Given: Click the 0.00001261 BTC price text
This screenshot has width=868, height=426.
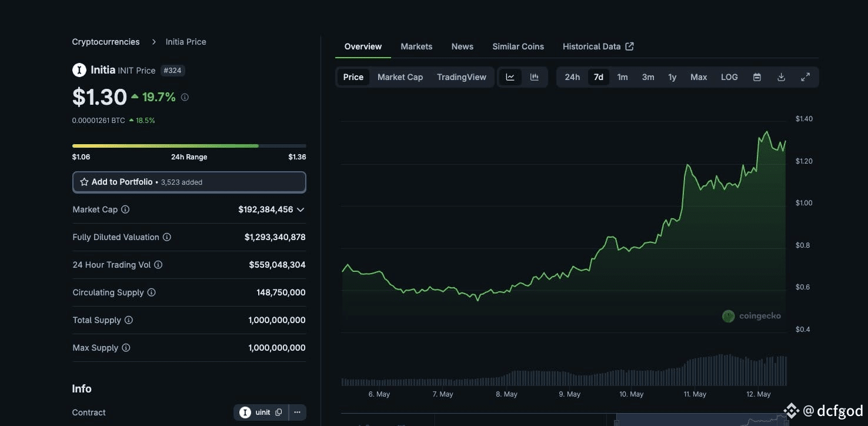Looking at the screenshot, I should pos(98,120).
